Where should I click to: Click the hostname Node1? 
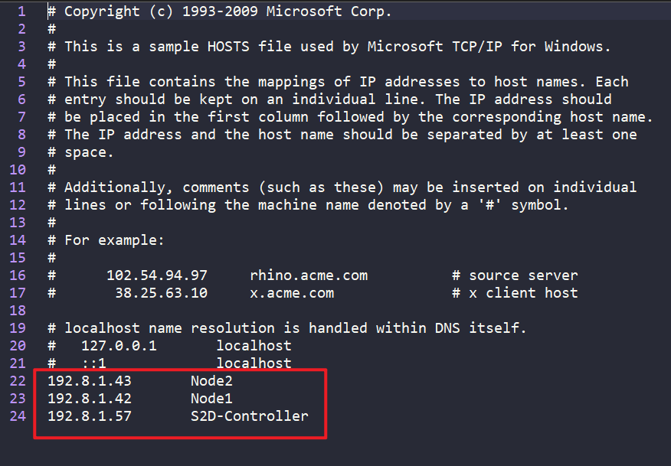point(211,398)
